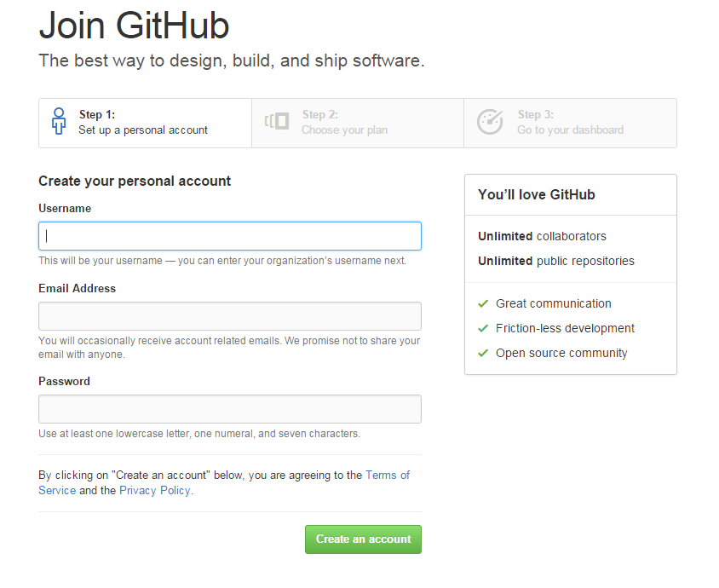This screenshot has width=719, height=588.
Task: Click the dashboard gauge icon in Step 3
Action: pyautogui.click(x=490, y=122)
